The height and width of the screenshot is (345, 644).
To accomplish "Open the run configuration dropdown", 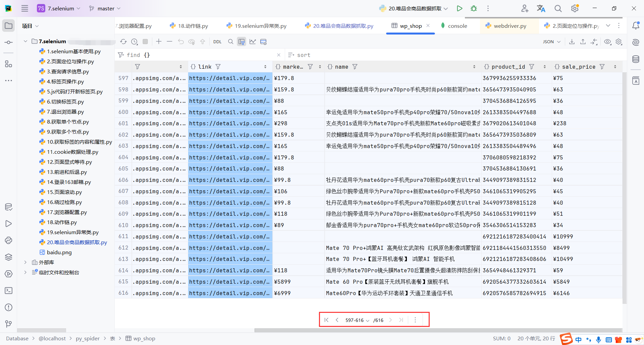I will [414, 8].
